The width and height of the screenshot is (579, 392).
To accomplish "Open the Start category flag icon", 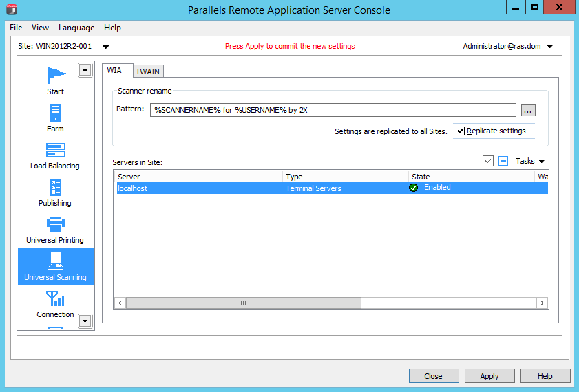I will click(56, 75).
